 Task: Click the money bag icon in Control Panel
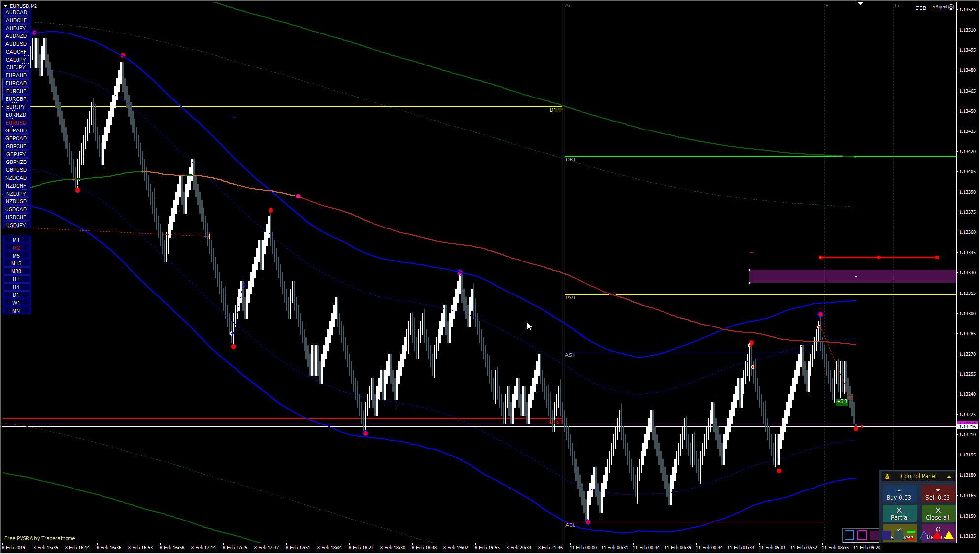(x=887, y=476)
